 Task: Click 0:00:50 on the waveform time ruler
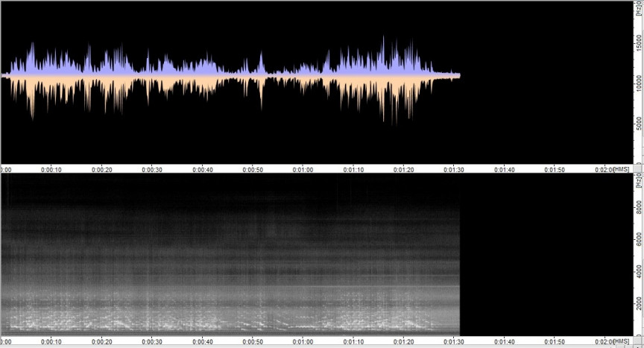(x=253, y=169)
